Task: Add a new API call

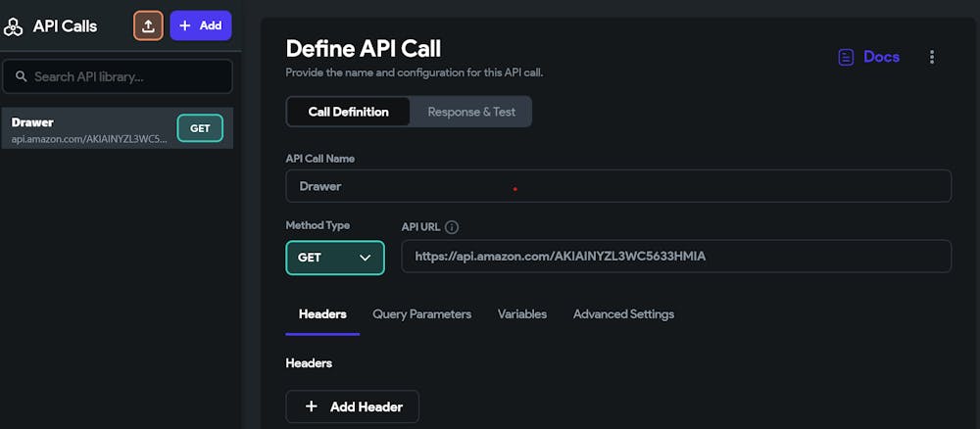Action: 201,25
